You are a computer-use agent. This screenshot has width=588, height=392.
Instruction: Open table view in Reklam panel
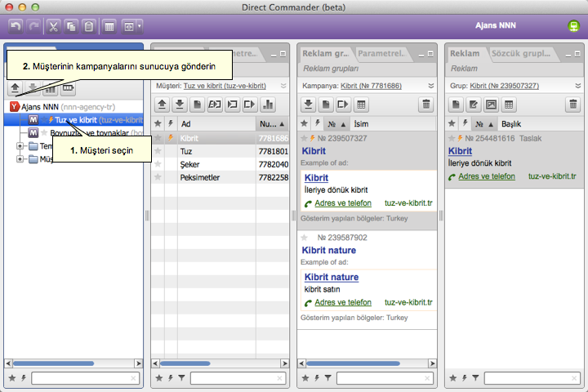(x=509, y=105)
